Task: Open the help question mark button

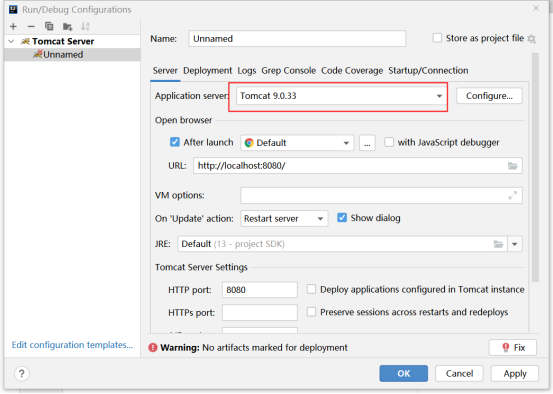Action: coord(22,373)
